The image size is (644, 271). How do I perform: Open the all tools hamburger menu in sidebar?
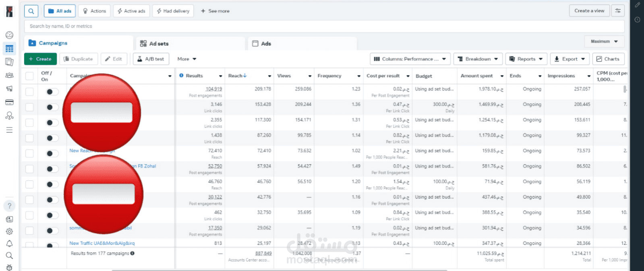(x=9, y=130)
